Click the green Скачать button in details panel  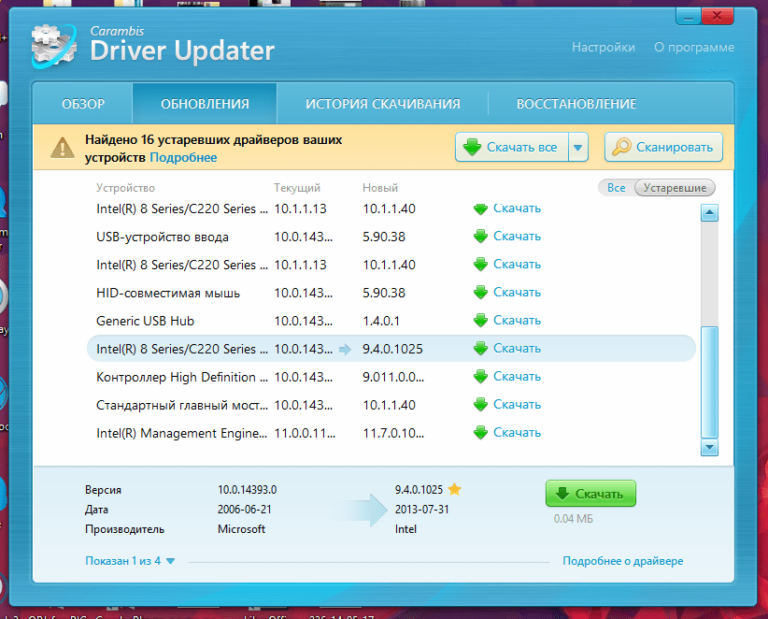coord(590,494)
